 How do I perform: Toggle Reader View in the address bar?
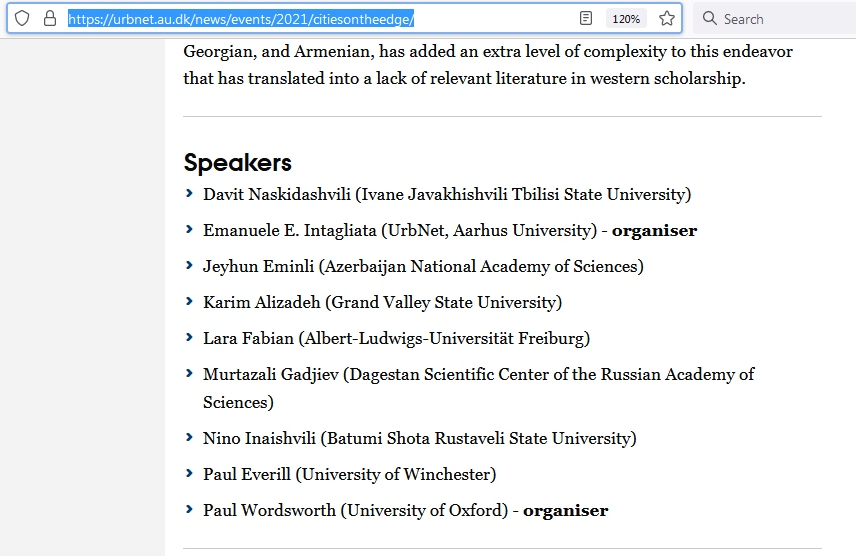[586, 18]
